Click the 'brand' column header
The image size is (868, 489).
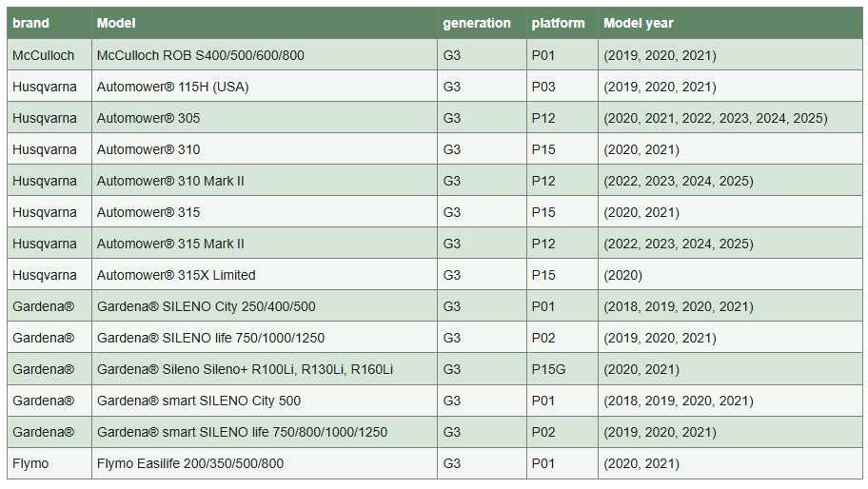coord(49,23)
